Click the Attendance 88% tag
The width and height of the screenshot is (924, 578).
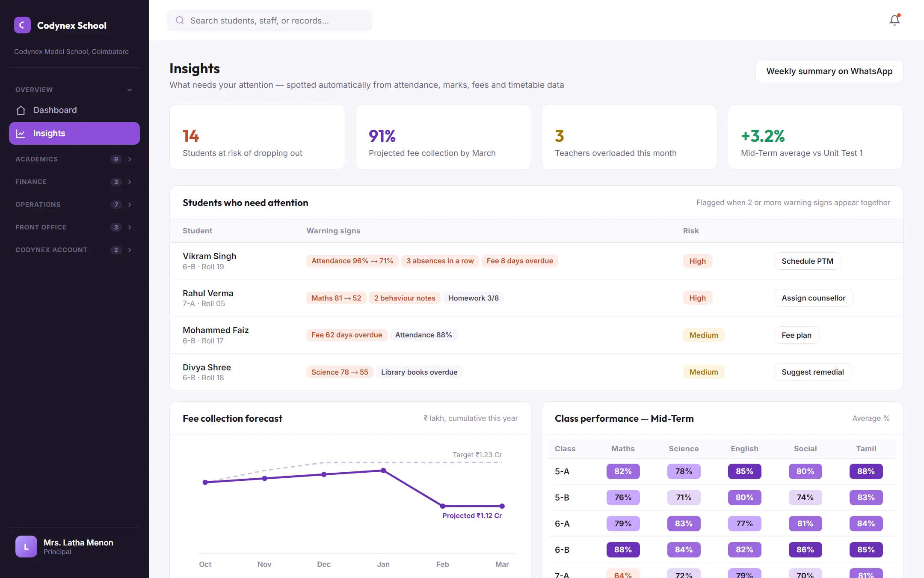[x=423, y=335]
